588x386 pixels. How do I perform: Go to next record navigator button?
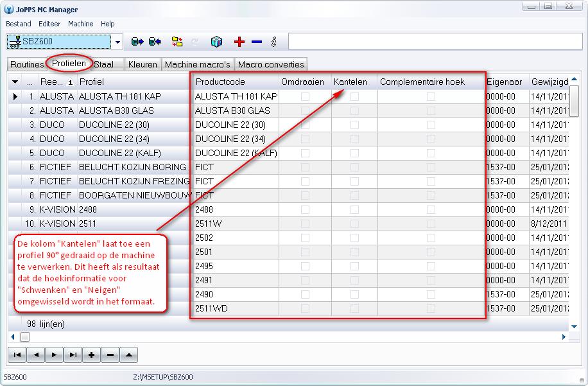(x=55, y=355)
